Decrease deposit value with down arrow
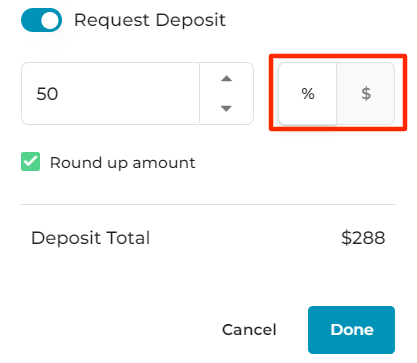The height and width of the screenshot is (363, 417). [x=226, y=108]
